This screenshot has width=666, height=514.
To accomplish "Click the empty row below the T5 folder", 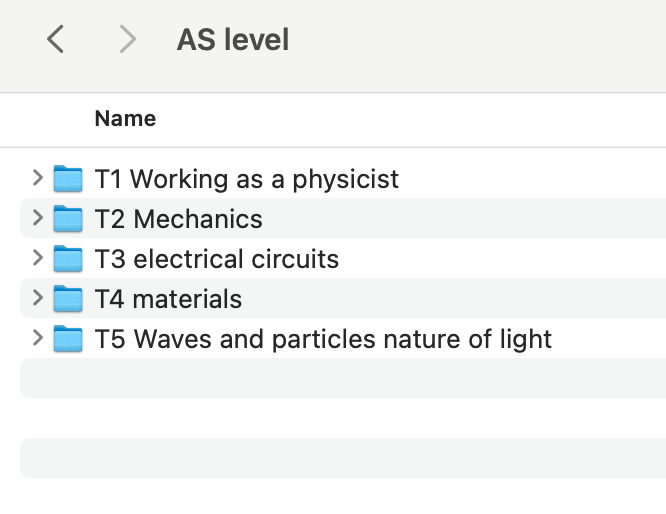I will 340,379.
